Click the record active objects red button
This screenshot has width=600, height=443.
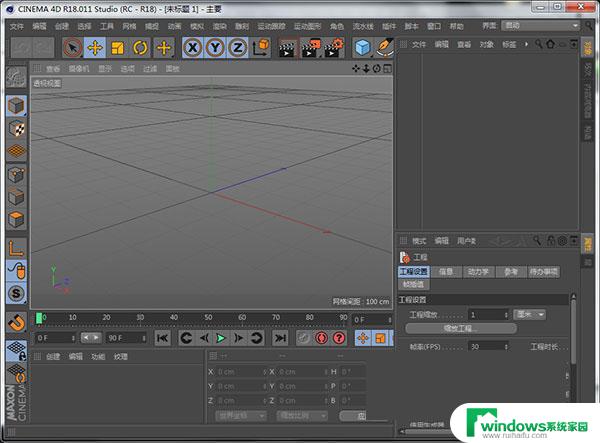click(x=321, y=338)
